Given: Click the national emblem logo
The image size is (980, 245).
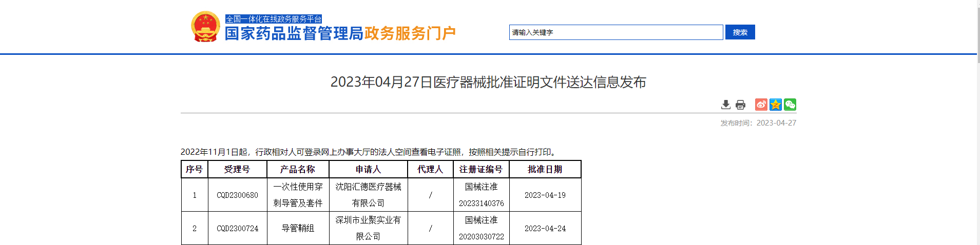Looking at the screenshot, I should [x=205, y=27].
